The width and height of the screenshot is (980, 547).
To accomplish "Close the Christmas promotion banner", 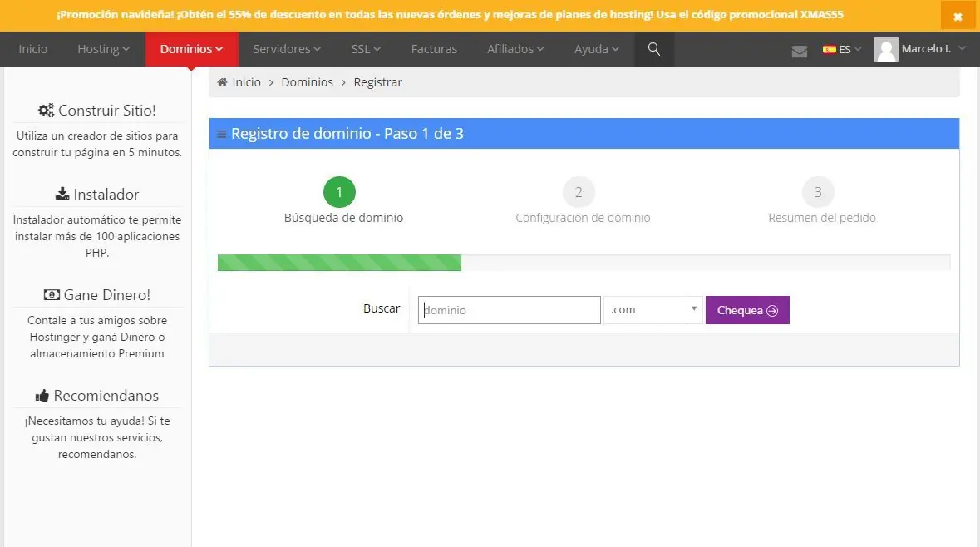I will coord(957,17).
